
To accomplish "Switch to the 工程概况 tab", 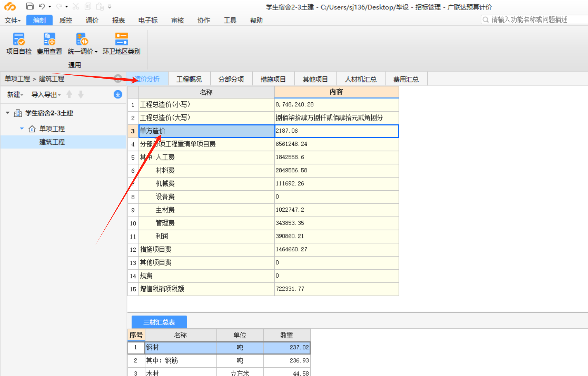I will 189,79.
